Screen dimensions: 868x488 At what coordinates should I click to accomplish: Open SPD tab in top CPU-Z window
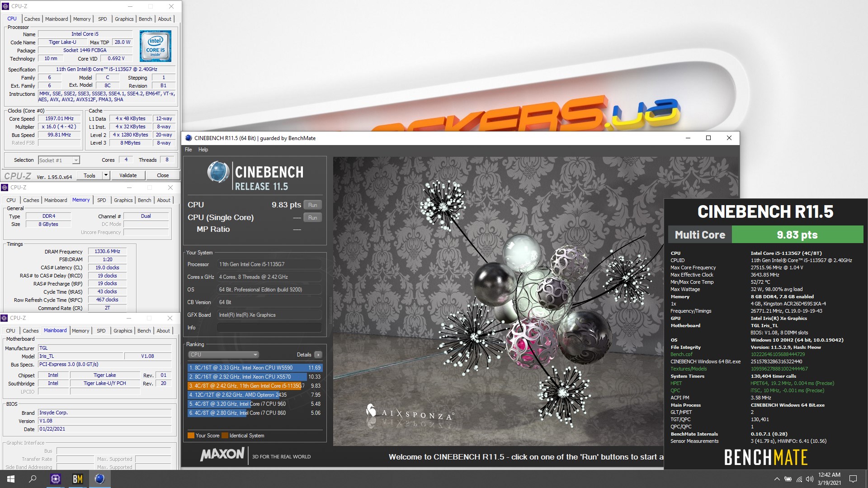pos(103,19)
